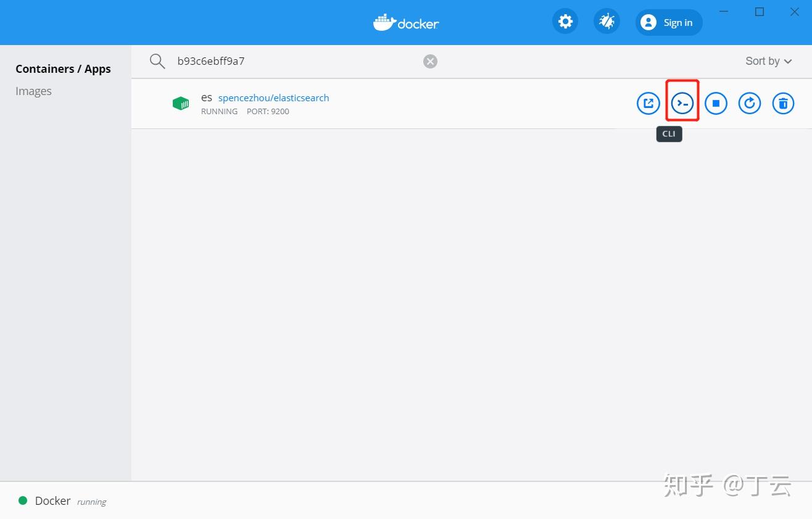Screen dimensions: 812x519
Task: Click the green elasticsearch container icon
Action: [181, 103]
